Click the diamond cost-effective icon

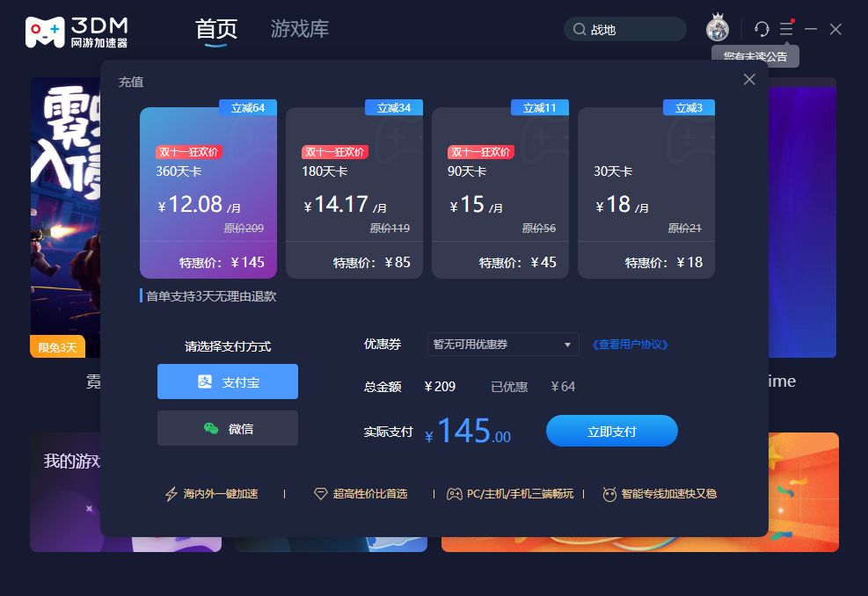pos(320,494)
